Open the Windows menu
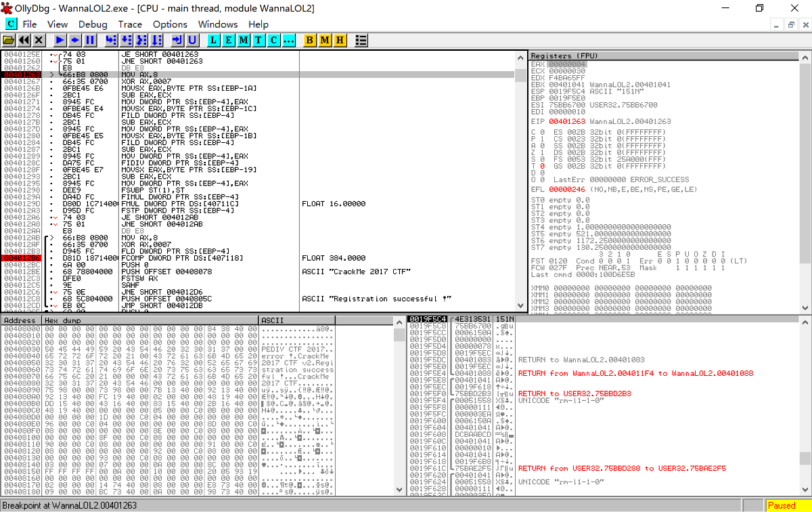 click(218, 24)
